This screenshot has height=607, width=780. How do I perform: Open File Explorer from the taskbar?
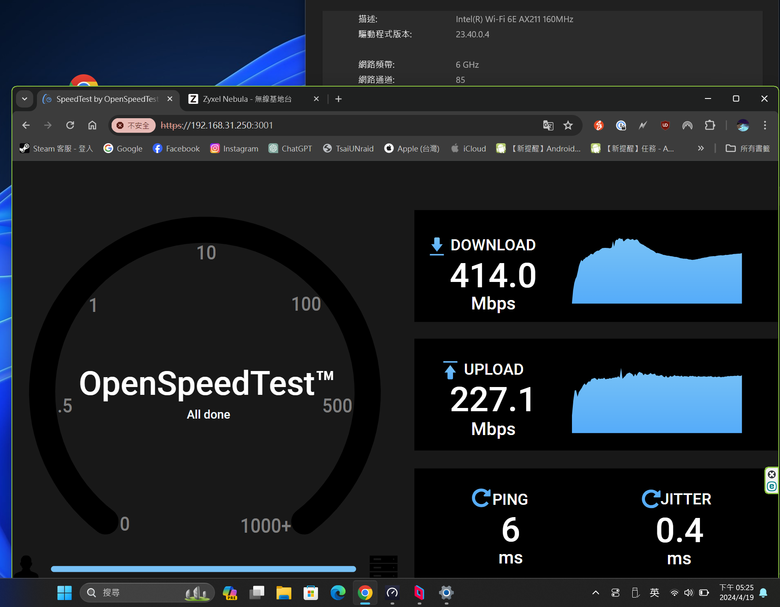click(284, 593)
